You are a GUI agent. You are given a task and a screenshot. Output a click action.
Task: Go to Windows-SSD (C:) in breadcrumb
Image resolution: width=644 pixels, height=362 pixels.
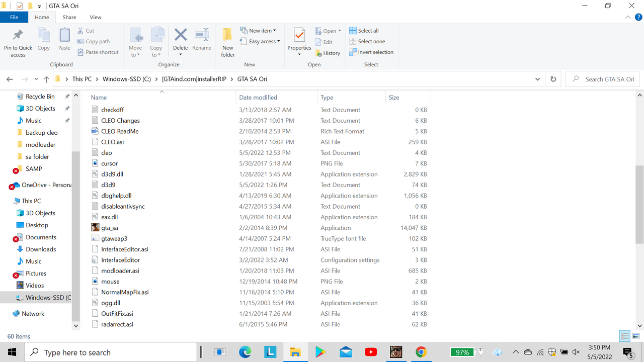pos(127,79)
